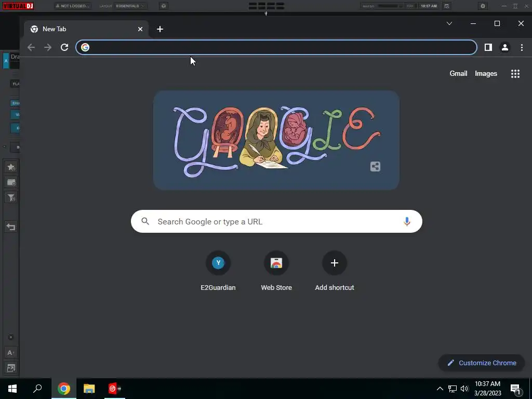Open Windows Start menu

12,389
